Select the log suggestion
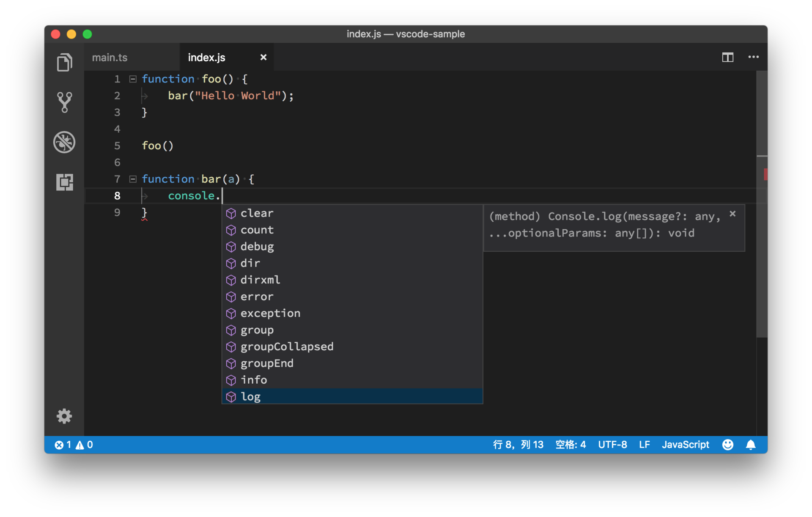The height and width of the screenshot is (517, 812). coord(250,396)
